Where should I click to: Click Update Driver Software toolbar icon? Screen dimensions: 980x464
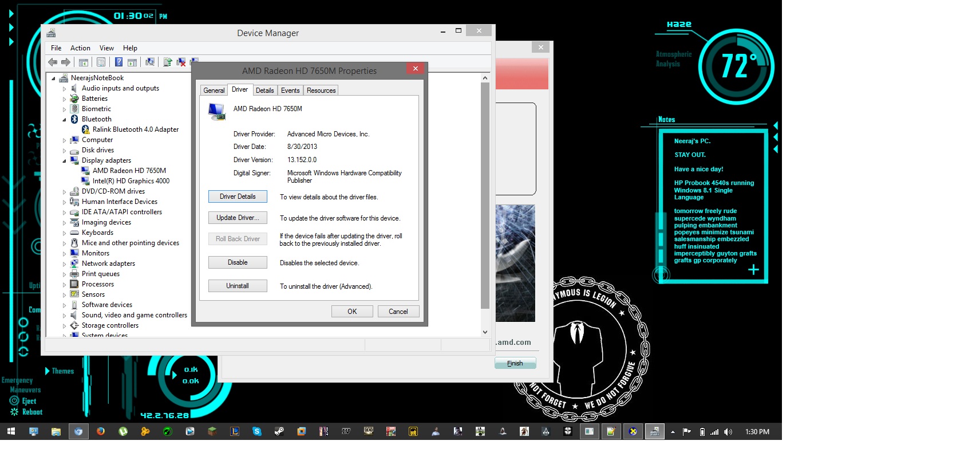168,62
